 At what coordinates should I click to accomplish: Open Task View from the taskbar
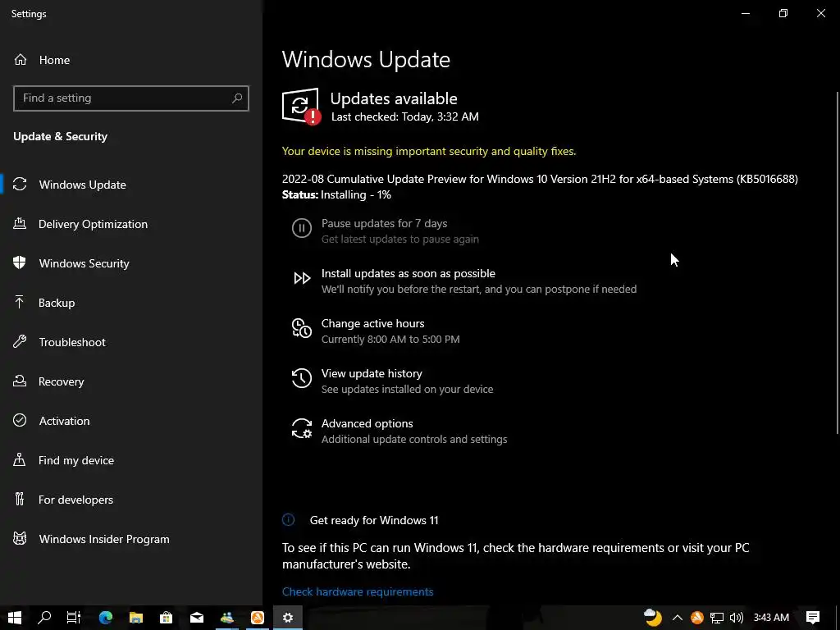[73, 618]
